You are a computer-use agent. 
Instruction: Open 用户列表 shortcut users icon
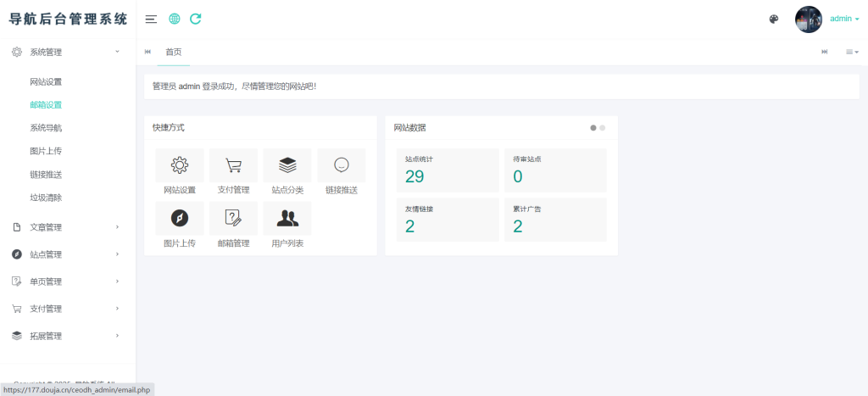click(x=287, y=218)
